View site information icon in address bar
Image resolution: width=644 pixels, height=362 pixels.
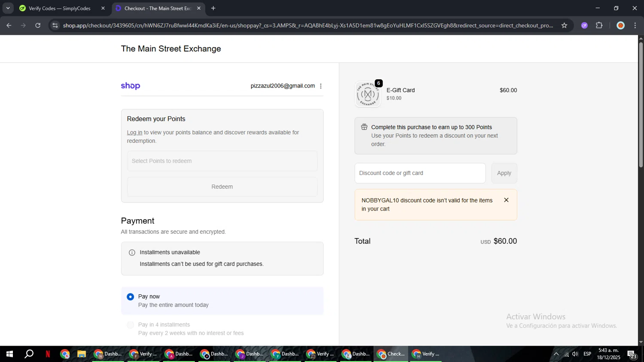pyautogui.click(x=55, y=25)
